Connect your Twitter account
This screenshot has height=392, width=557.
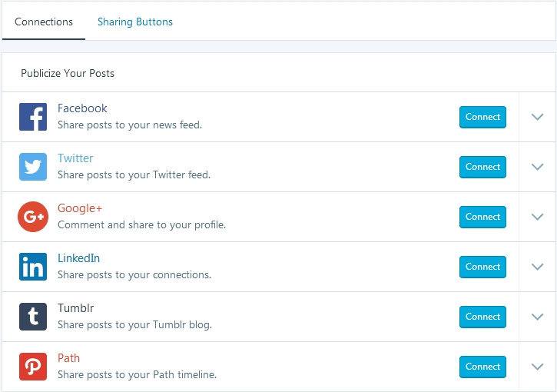point(482,167)
